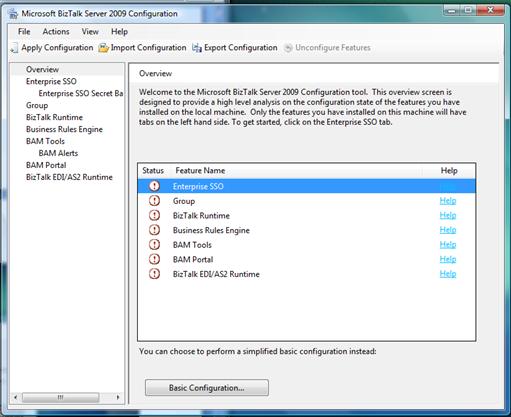Select BizTalk EDI/AS2 Runtime feature in list

tap(216, 274)
